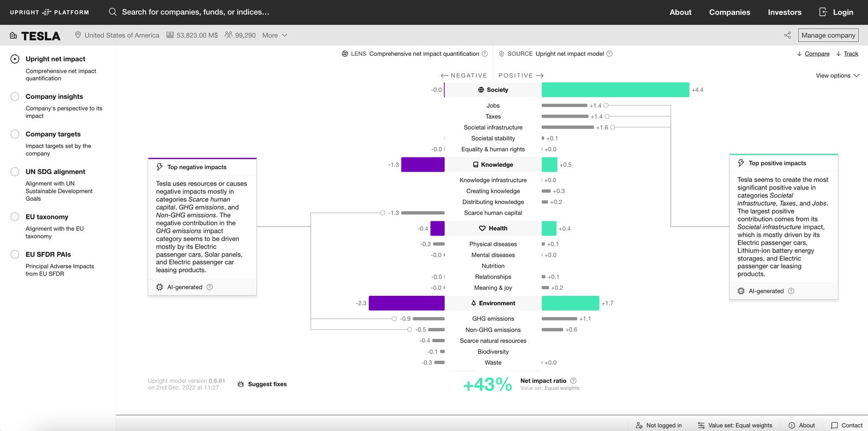The image size is (868, 431).
Task: Open the View options dropdown
Action: 838,75
